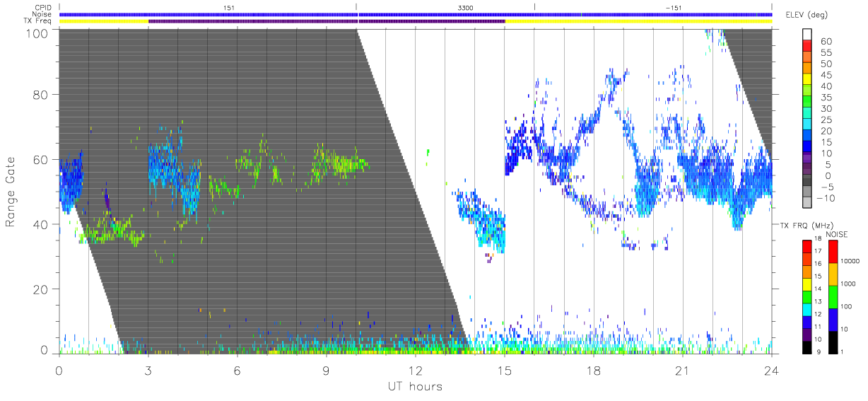Screen dimensions: 868x401
Task: Pick the red segment of the TX FRQ bar
Action: coord(807,247)
